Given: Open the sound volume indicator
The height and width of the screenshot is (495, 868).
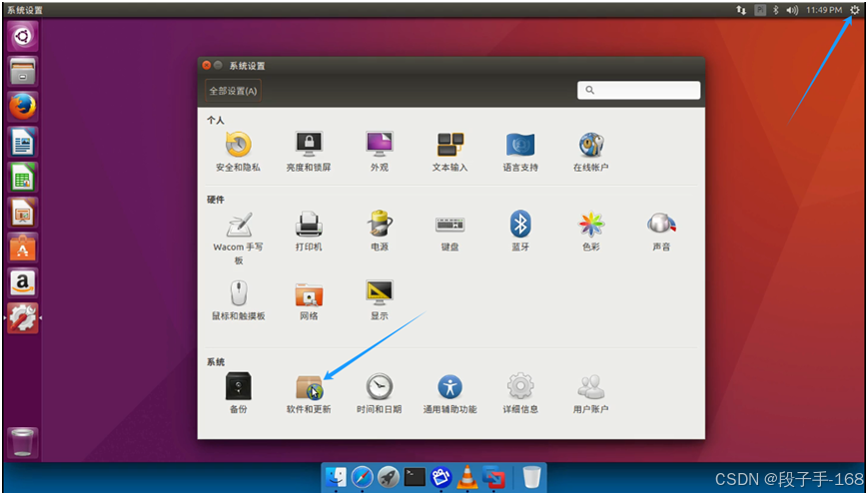Looking at the screenshot, I should (792, 10).
